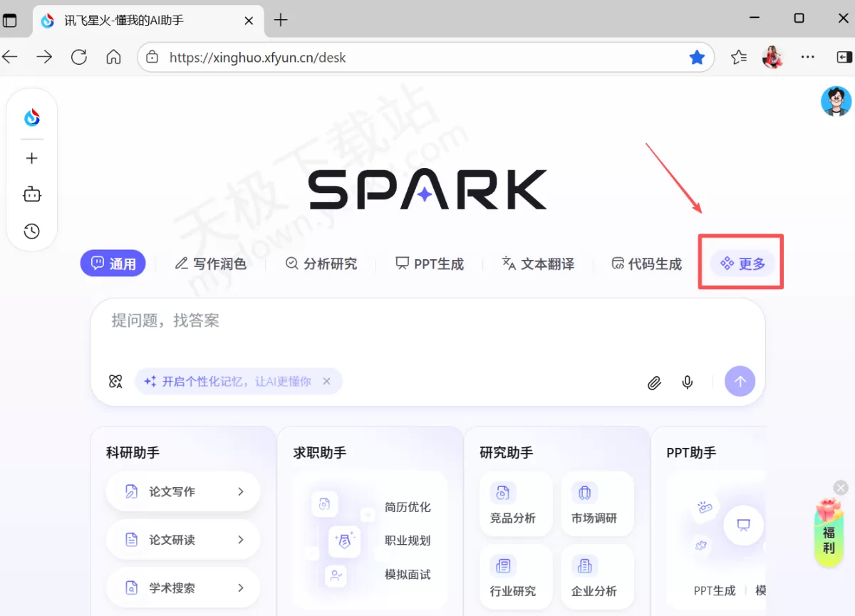This screenshot has height=616, width=855.
Task: Click PPT生成 in PPT助手 card
Action: pyautogui.click(x=715, y=590)
